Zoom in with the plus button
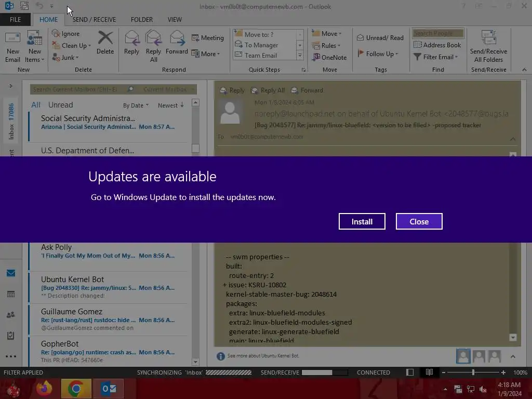 tap(503, 372)
